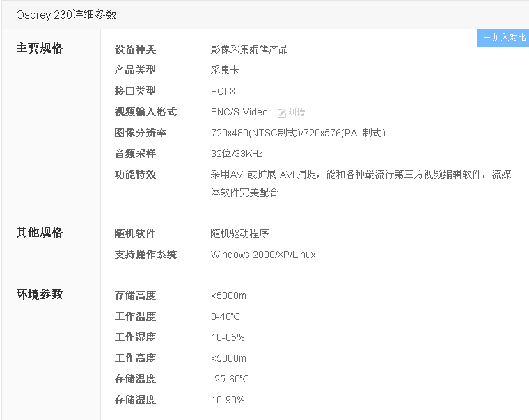529x420 pixels.
Task: Click the 存储温度 label
Action: tap(135, 379)
